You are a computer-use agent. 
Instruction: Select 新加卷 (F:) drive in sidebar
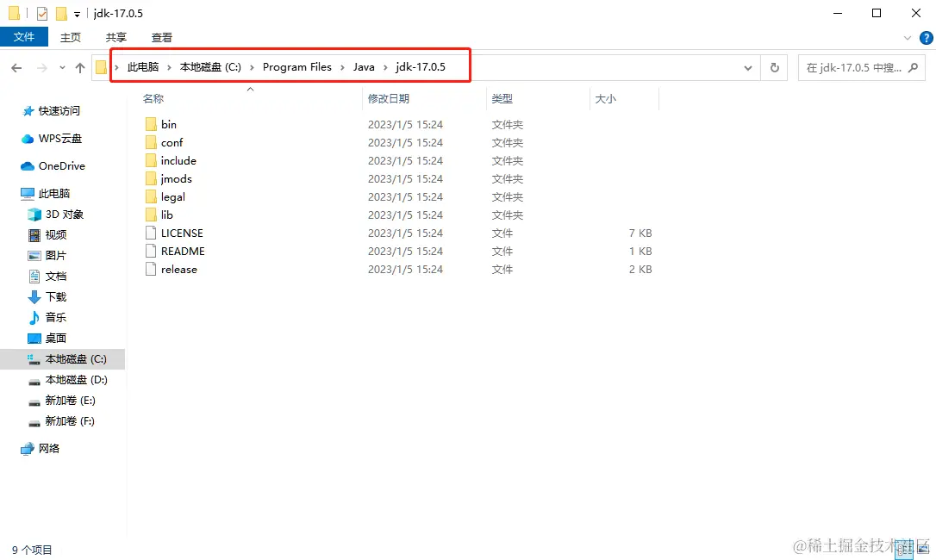70,421
